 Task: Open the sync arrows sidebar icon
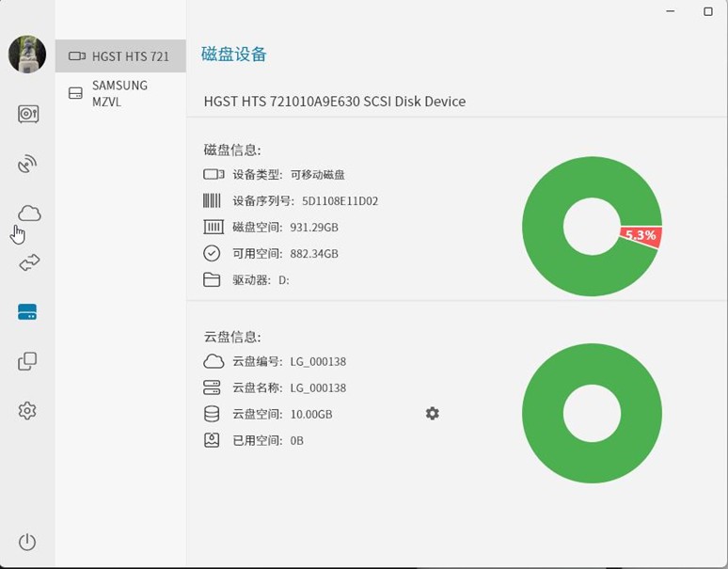pyautogui.click(x=29, y=262)
